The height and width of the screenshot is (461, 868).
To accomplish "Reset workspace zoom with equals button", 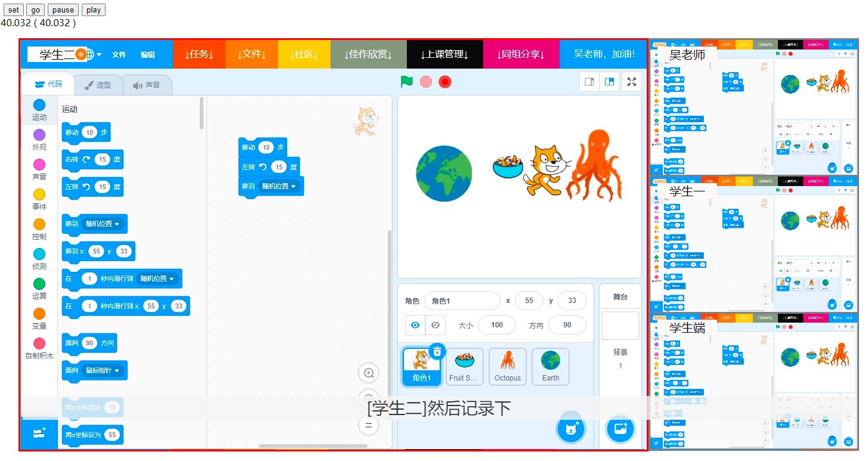I will coord(369,425).
